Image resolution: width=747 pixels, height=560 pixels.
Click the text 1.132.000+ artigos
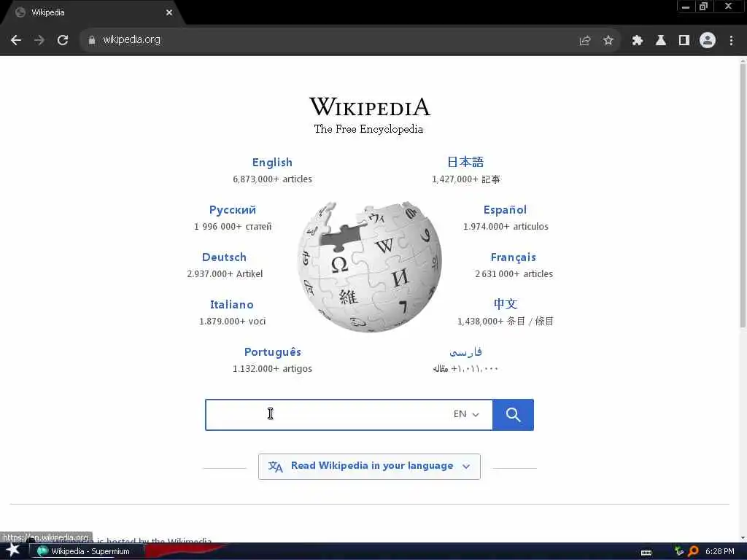[272, 368]
